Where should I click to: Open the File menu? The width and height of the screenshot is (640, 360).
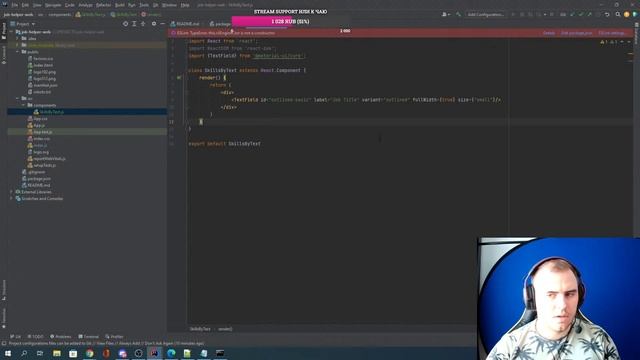pos(15,5)
